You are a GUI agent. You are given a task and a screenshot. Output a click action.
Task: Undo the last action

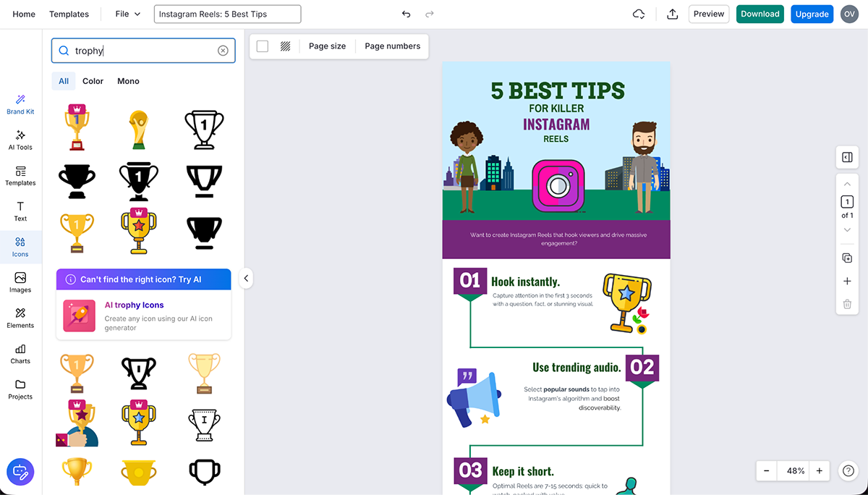pos(406,14)
